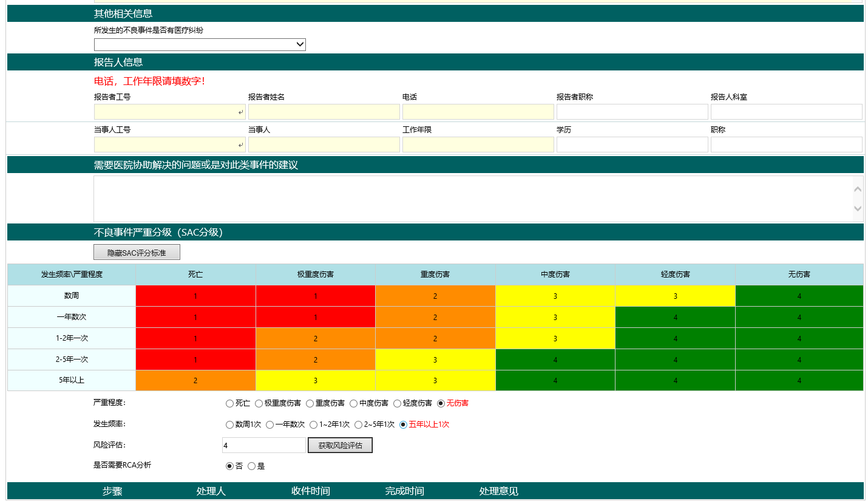Click the lookup icon in 当事人工号 field
The height and width of the screenshot is (501, 868).
[x=241, y=145]
